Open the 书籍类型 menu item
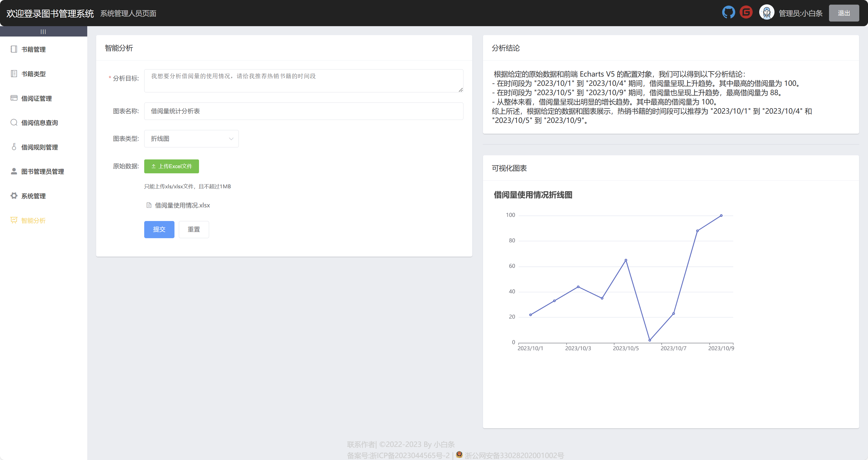This screenshot has width=868, height=460. coord(33,74)
